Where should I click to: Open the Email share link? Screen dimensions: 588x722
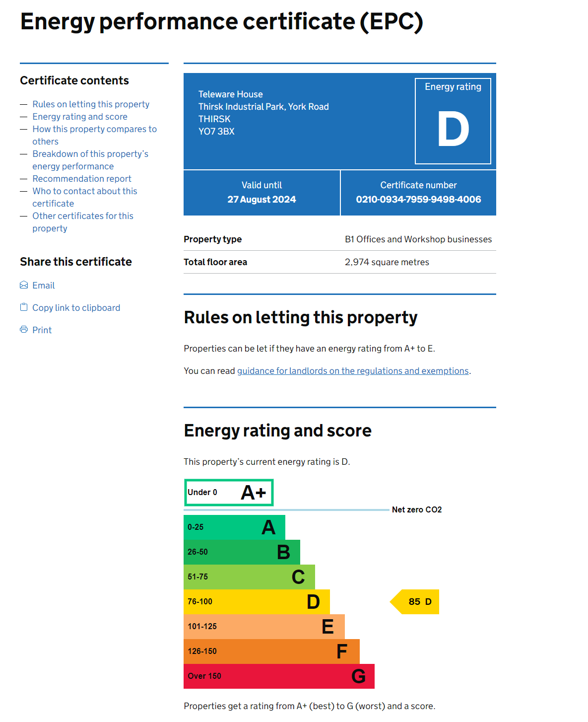tap(44, 286)
